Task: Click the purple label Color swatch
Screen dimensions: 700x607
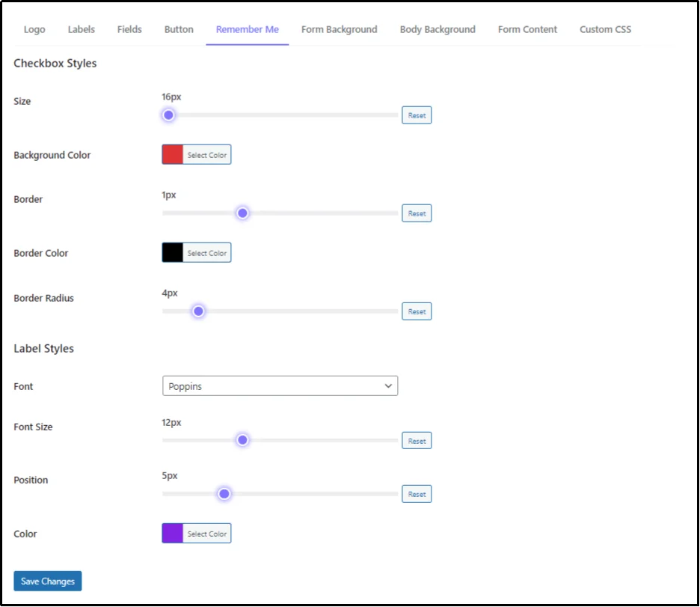Action: tap(173, 533)
